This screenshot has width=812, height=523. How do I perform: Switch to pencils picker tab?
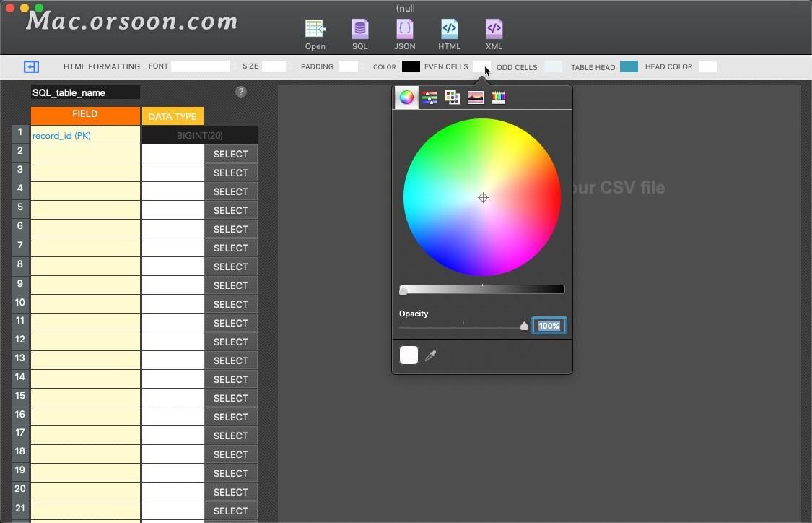(499, 97)
